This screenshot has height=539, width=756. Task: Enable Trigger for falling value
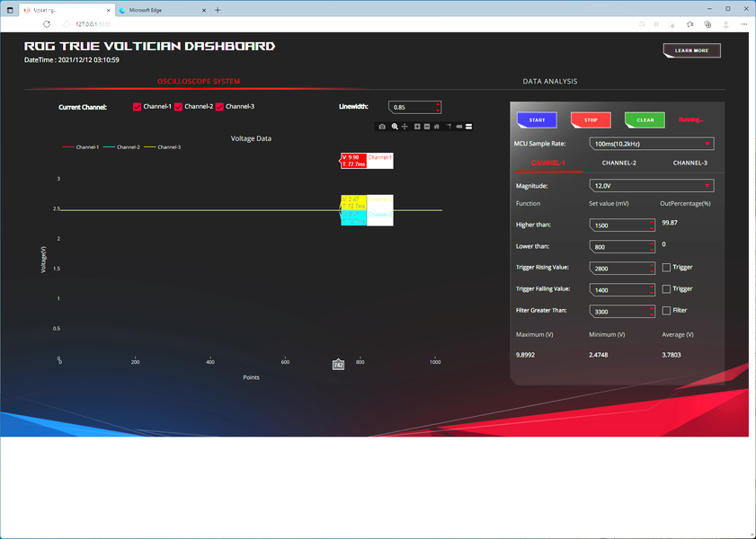coord(666,289)
